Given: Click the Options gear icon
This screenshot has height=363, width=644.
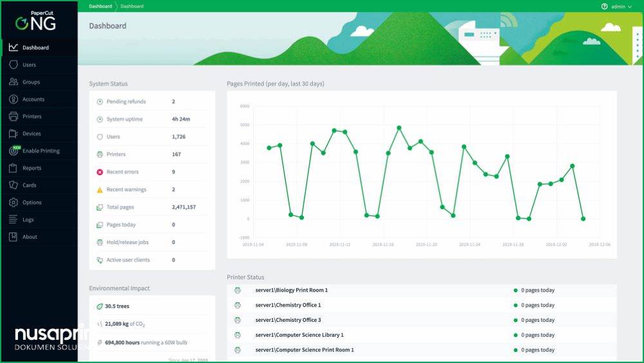Looking at the screenshot, I should [13, 203].
